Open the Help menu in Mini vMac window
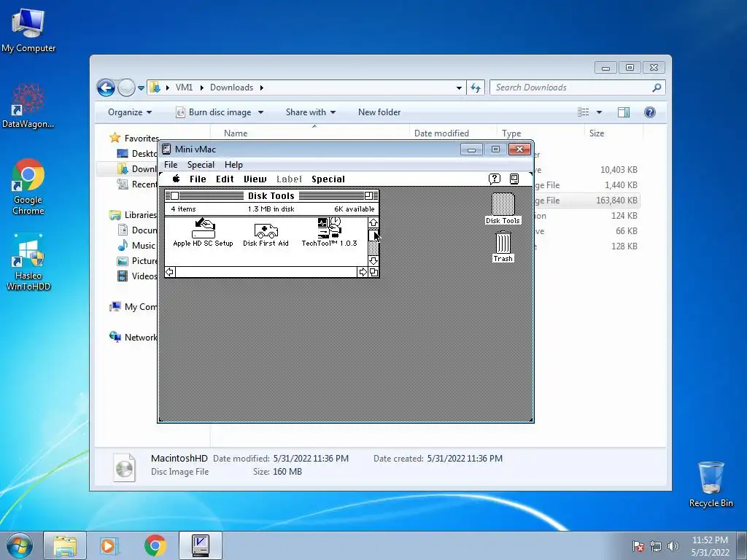Screen dimensions: 747x560 [233, 164]
